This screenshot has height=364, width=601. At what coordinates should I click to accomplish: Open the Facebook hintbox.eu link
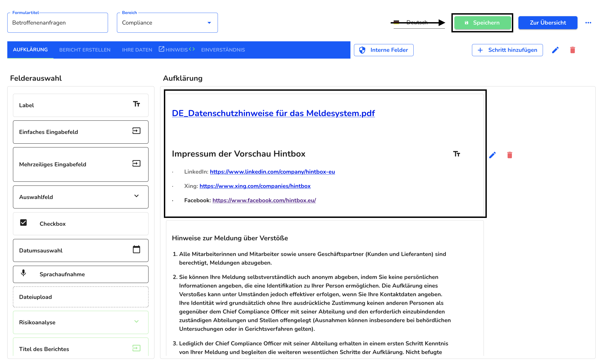point(264,200)
